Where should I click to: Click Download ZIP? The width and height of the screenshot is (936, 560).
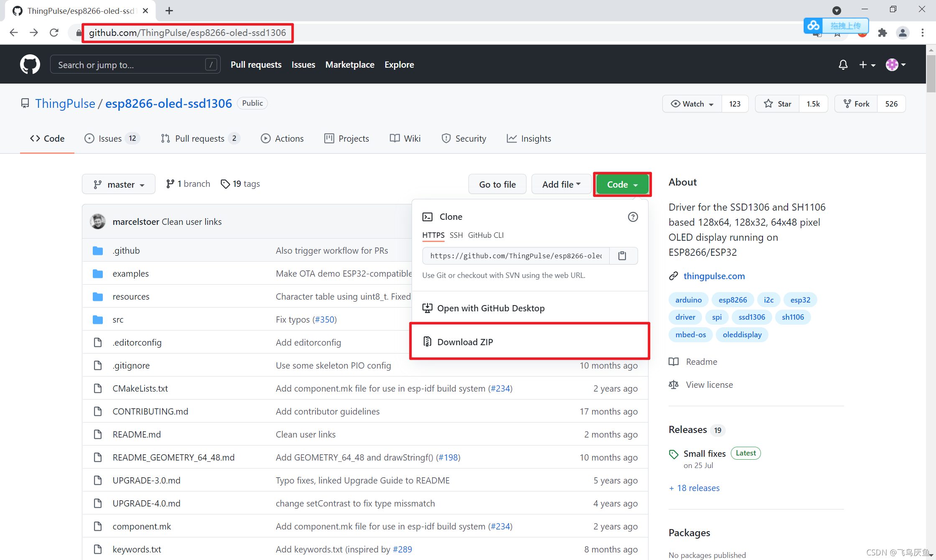pos(465,342)
